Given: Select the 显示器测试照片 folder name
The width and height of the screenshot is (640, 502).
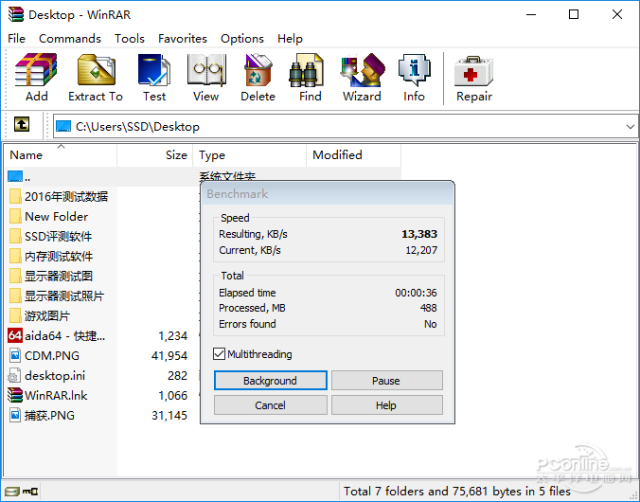Looking at the screenshot, I should pyautogui.click(x=64, y=296).
